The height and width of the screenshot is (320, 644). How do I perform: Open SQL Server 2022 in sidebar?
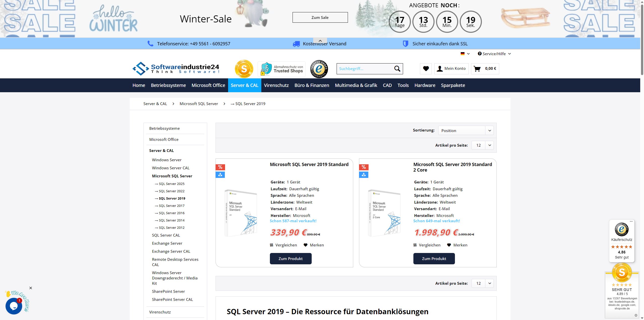click(171, 191)
